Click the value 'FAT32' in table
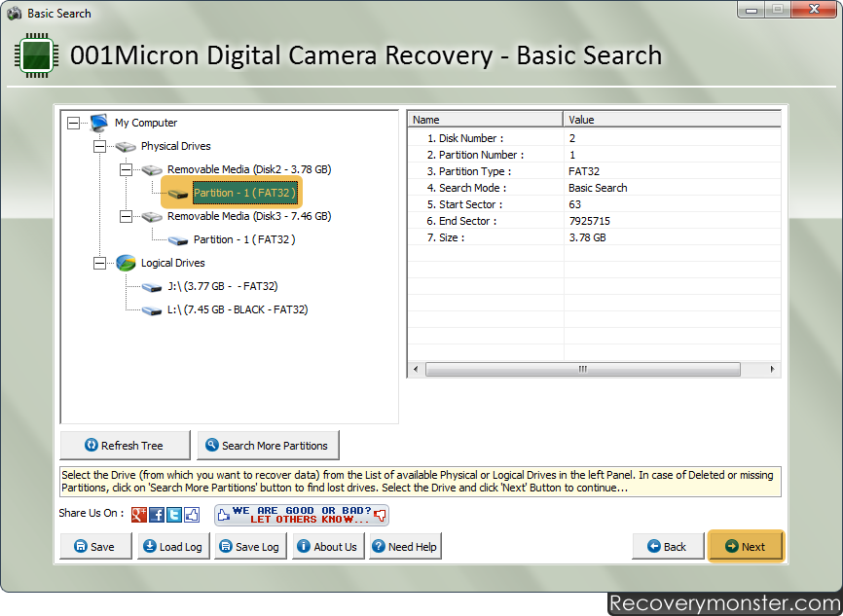 pos(584,171)
